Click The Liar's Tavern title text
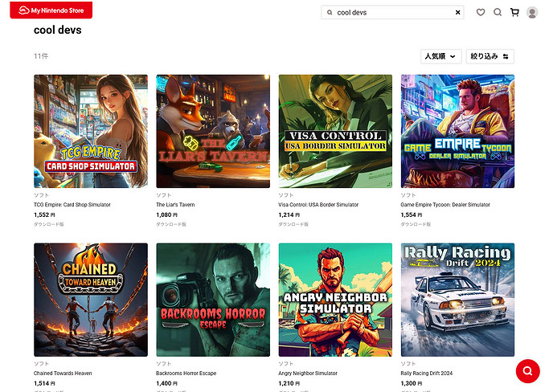545x392 pixels. point(175,205)
